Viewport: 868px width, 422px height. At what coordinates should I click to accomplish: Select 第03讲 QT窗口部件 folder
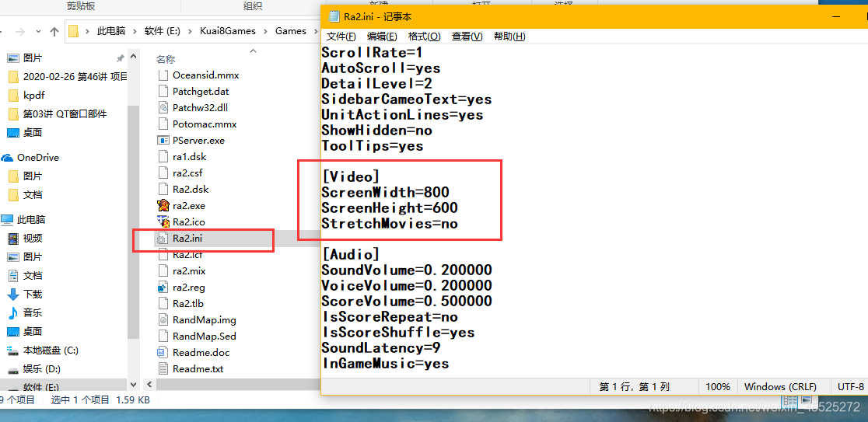65,114
